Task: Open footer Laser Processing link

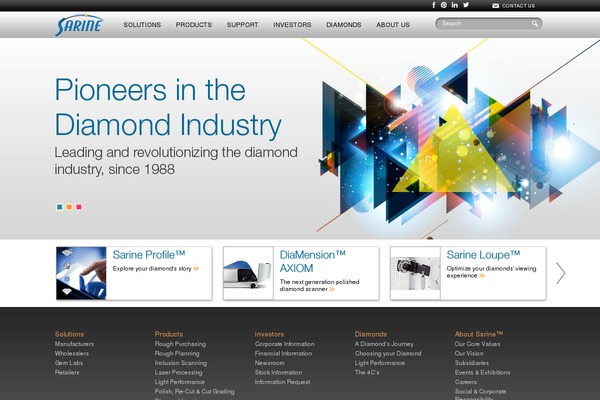Action: [179, 372]
